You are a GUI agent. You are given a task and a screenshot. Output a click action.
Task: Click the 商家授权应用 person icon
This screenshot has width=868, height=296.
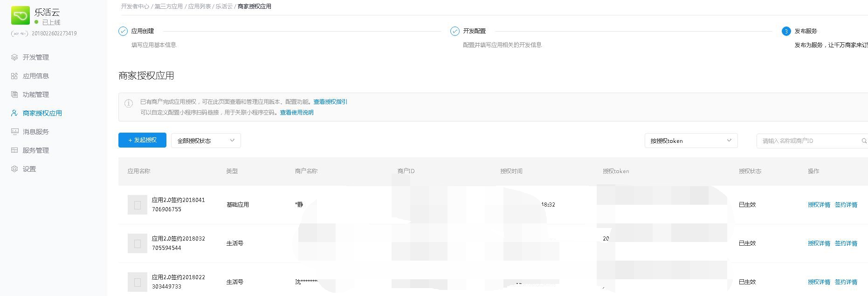(14, 113)
